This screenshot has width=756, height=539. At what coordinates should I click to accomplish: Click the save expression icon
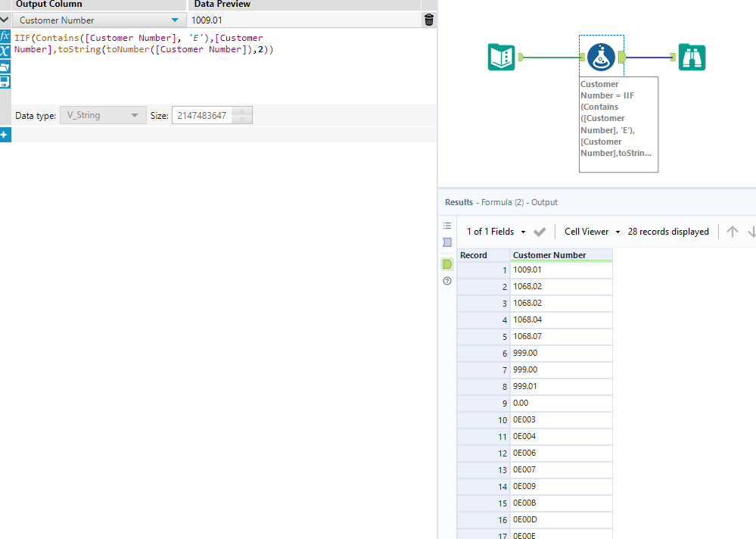(5, 82)
